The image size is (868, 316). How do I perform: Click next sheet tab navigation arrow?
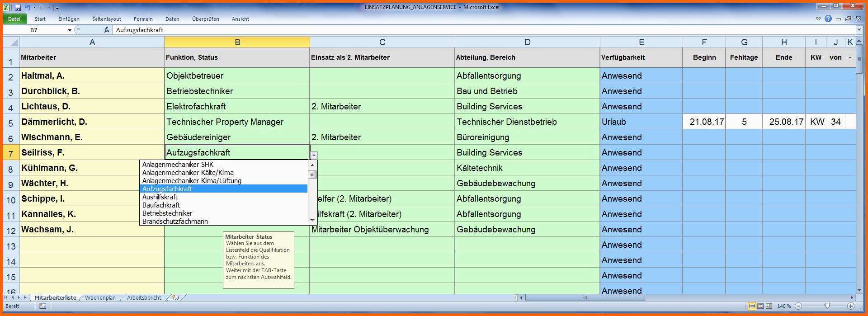coord(19,297)
